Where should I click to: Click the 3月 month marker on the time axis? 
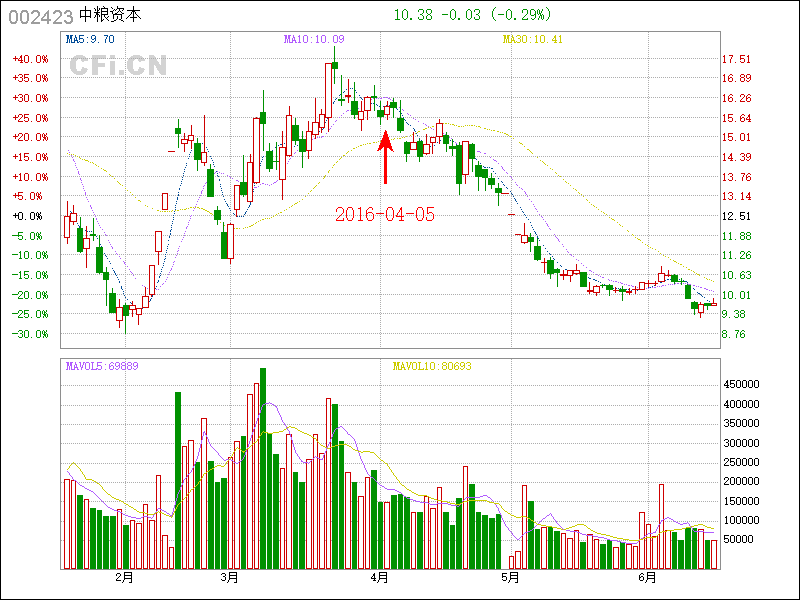pyautogui.click(x=230, y=577)
